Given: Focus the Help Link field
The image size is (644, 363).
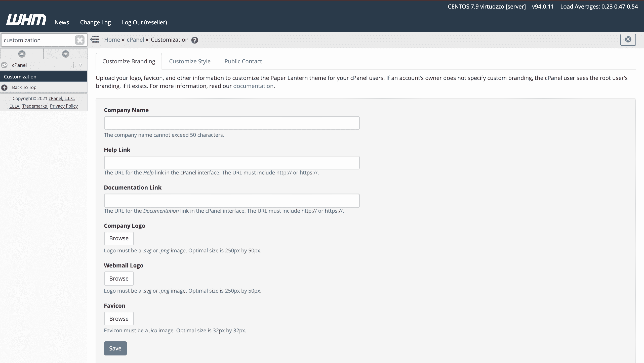Looking at the screenshot, I should click(232, 163).
